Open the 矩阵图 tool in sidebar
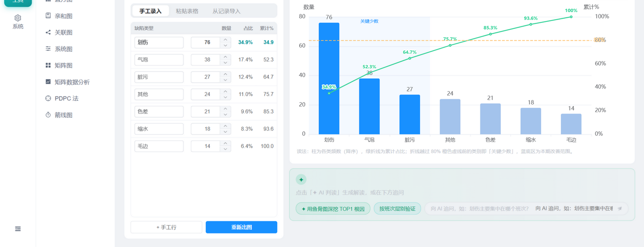Viewport: 644px width, 247px height. pyautogui.click(x=64, y=66)
